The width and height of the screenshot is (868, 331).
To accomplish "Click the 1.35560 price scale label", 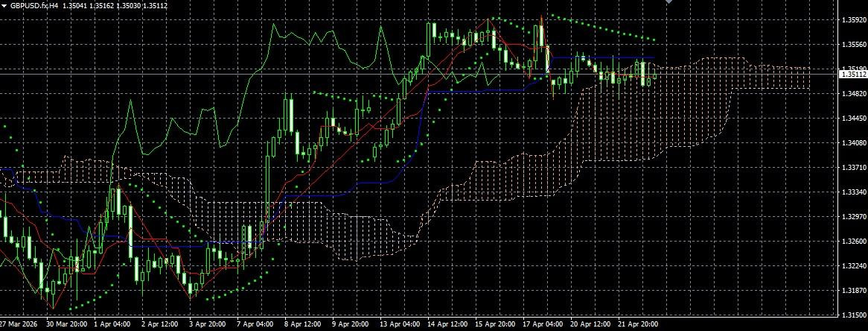I will tap(850, 44).
